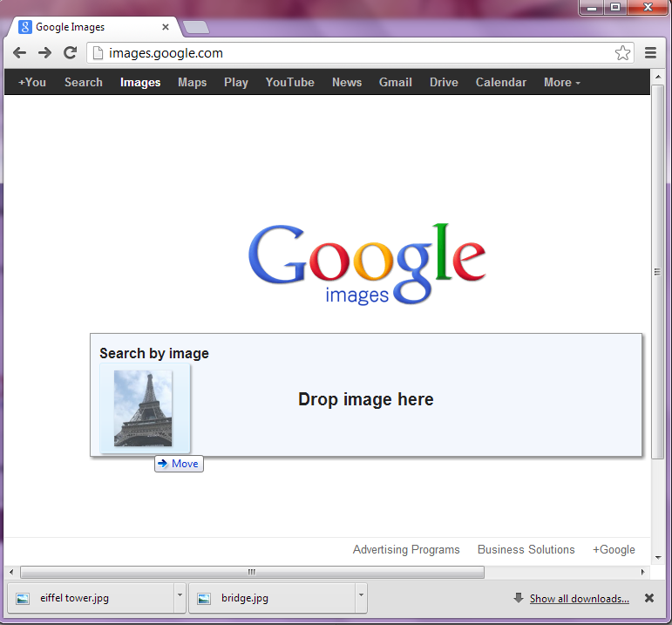The height and width of the screenshot is (625, 672).
Task: Click the Eiffel Tower thumbnail
Action: pyautogui.click(x=143, y=408)
